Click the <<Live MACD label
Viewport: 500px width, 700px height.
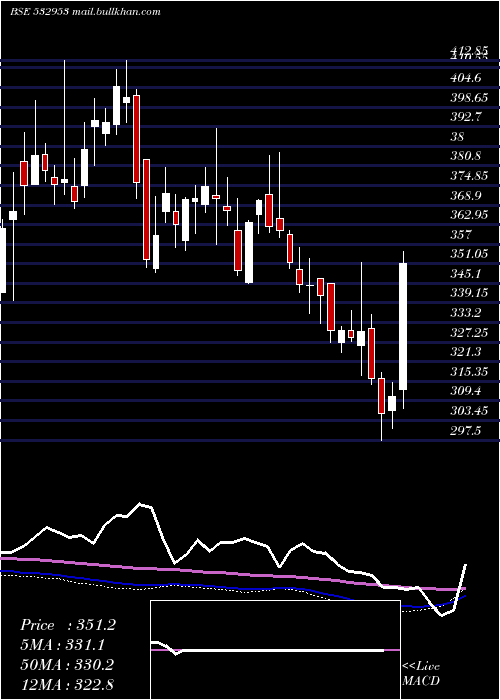click(421, 673)
